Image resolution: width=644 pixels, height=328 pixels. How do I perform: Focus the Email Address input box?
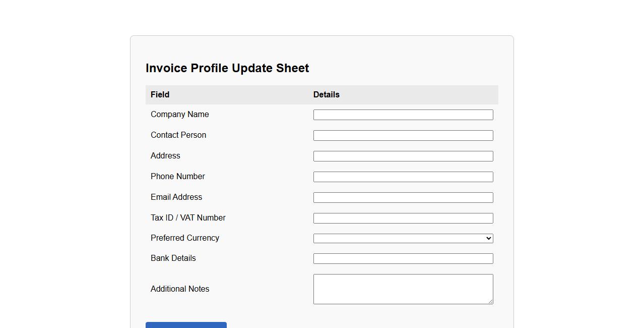403,198
